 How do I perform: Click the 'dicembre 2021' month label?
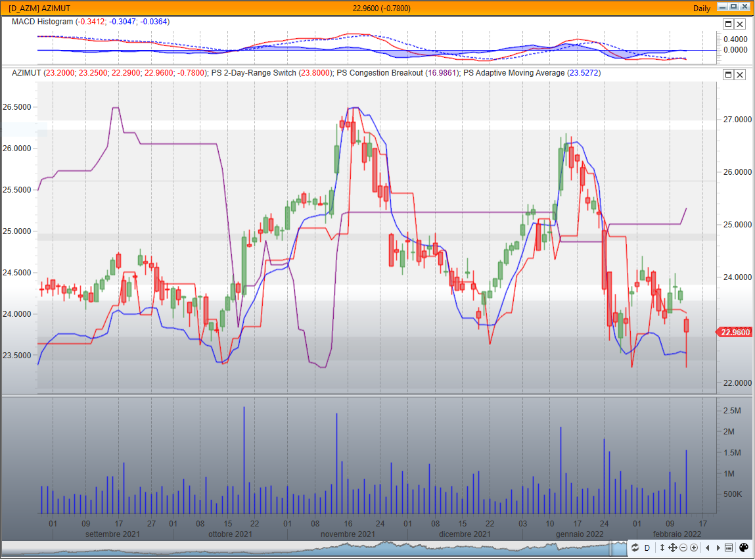(x=465, y=534)
